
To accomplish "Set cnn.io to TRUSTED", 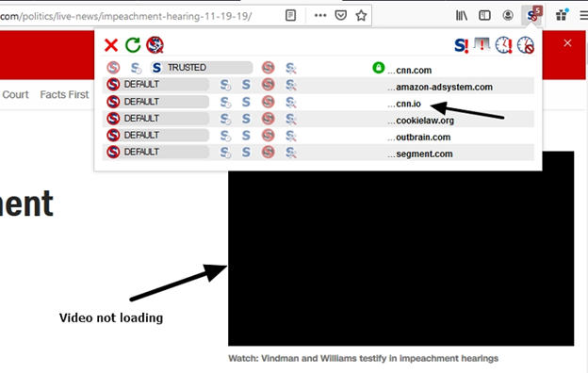I will 246,102.
